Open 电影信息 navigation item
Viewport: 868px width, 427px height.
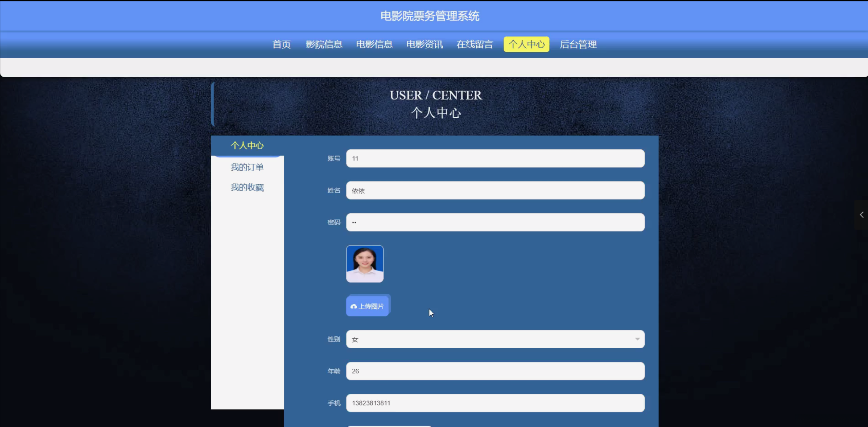pos(374,44)
